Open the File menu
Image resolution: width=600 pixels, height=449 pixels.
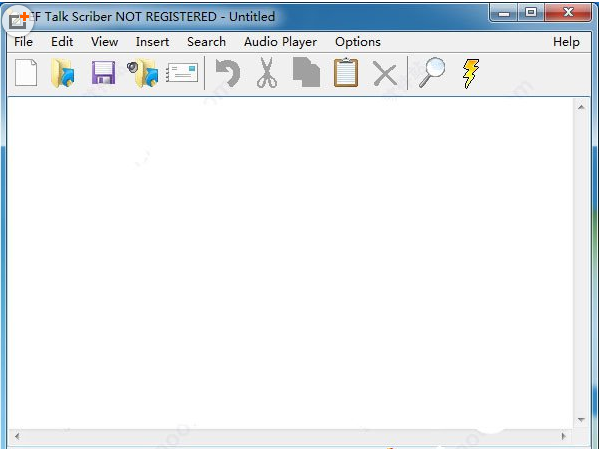coord(23,42)
